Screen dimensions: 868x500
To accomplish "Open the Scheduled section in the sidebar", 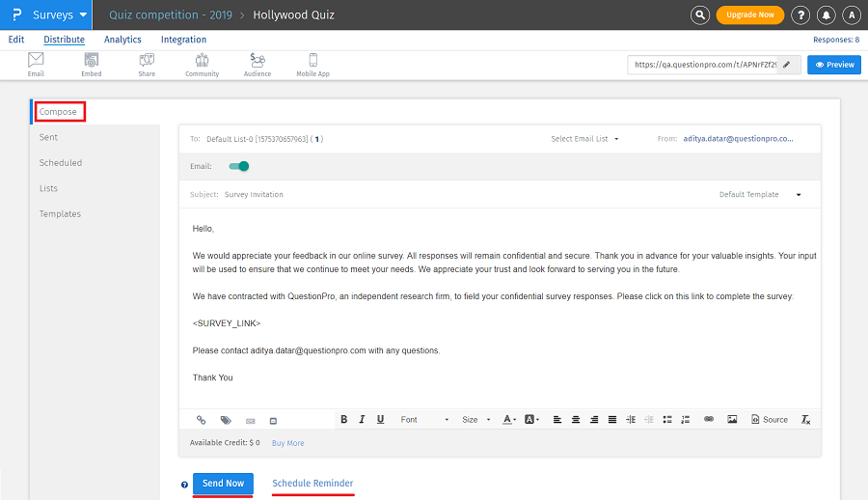I will pyautogui.click(x=61, y=163).
